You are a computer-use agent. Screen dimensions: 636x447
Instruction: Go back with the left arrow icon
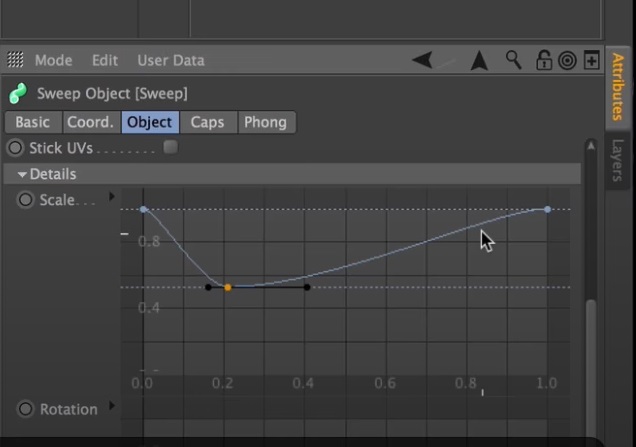tap(423, 60)
